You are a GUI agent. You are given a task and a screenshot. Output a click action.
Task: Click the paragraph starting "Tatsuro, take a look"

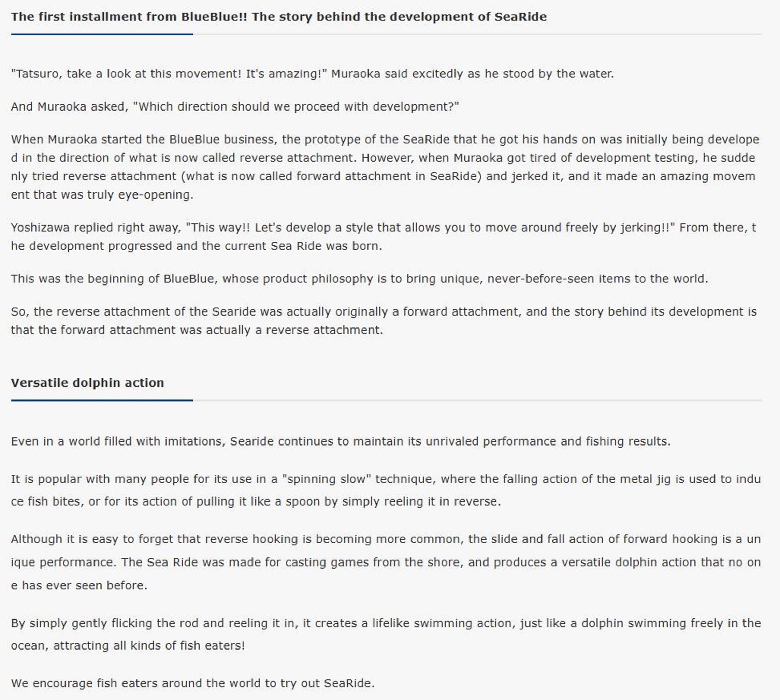(312, 74)
